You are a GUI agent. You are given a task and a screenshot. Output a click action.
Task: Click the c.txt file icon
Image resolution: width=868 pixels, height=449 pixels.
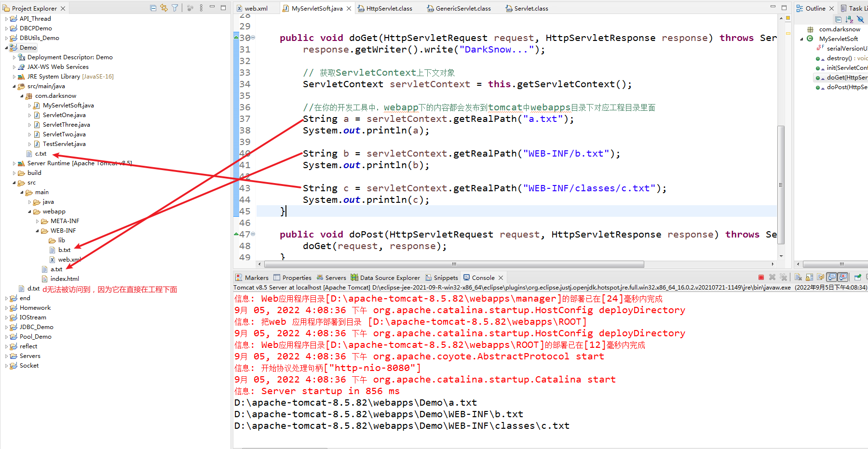click(x=29, y=154)
